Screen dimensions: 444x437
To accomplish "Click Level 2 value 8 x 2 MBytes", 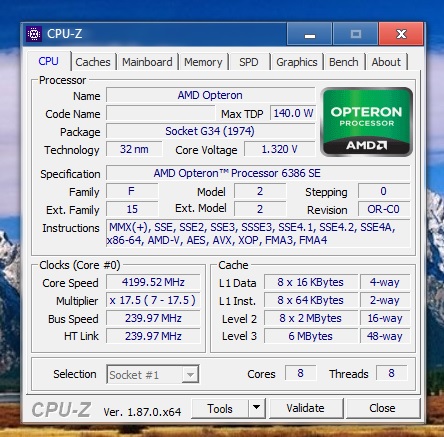I will click(311, 318).
